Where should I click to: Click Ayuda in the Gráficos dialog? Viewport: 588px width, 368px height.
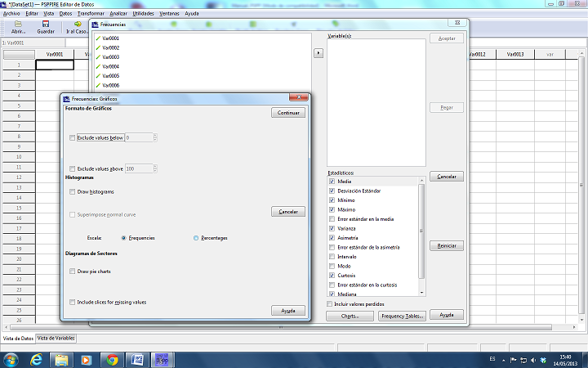[288, 311]
